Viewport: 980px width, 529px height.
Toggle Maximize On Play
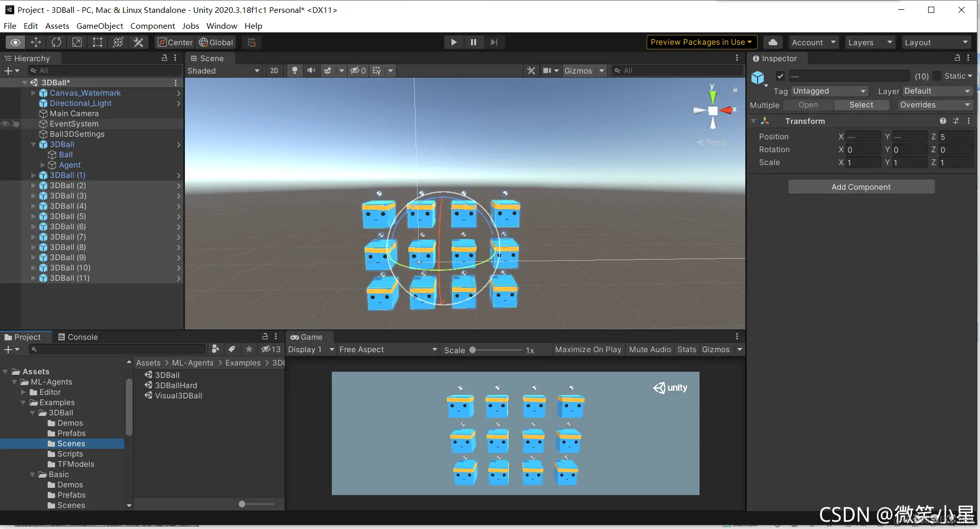(x=588, y=350)
